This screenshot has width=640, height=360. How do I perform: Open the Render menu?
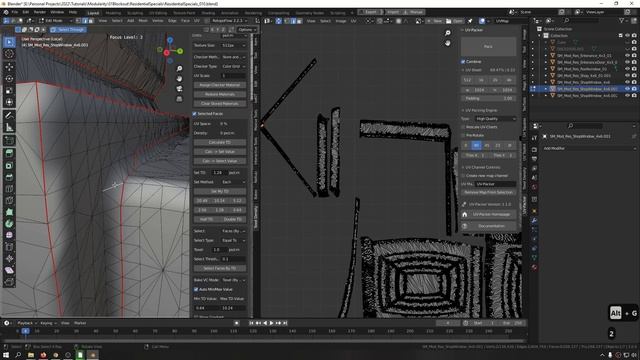tap(40, 12)
